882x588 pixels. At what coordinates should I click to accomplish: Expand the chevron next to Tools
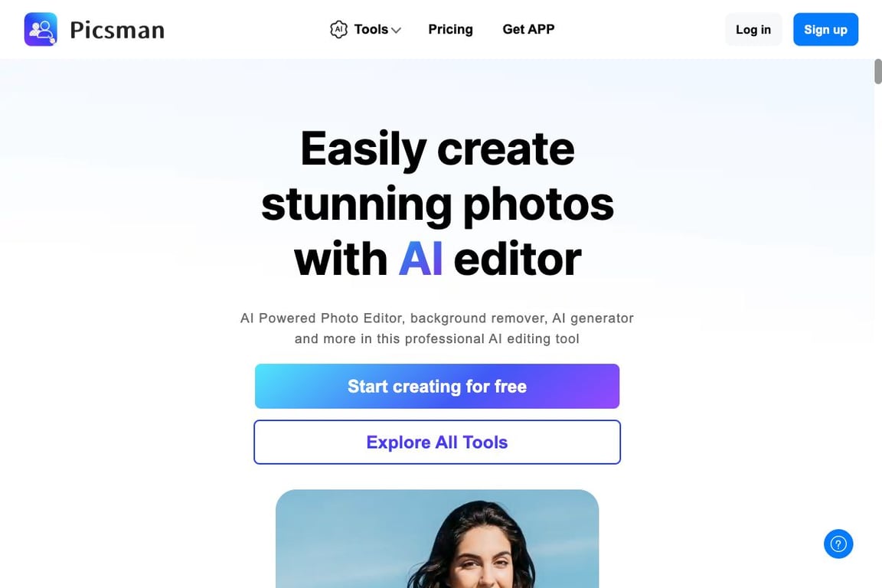point(396,31)
